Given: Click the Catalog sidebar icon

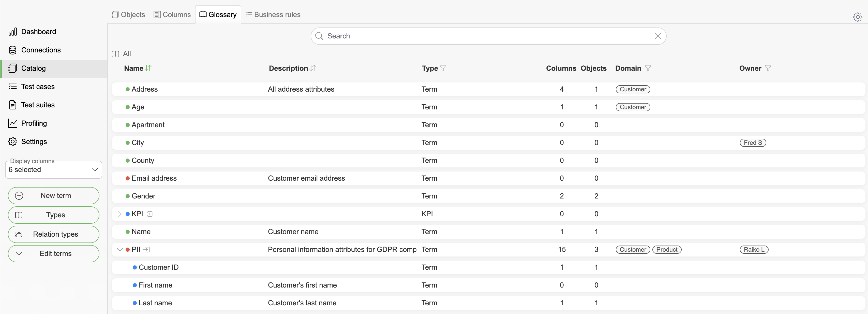Looking at the screenshot, I should point(12,68).
